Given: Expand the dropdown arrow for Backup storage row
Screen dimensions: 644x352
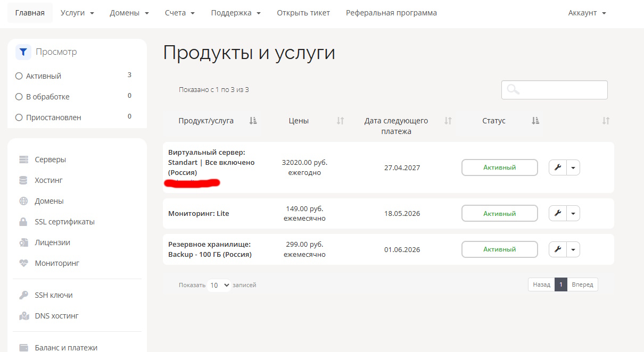Looking at the screenshot, I should (573, 249).
